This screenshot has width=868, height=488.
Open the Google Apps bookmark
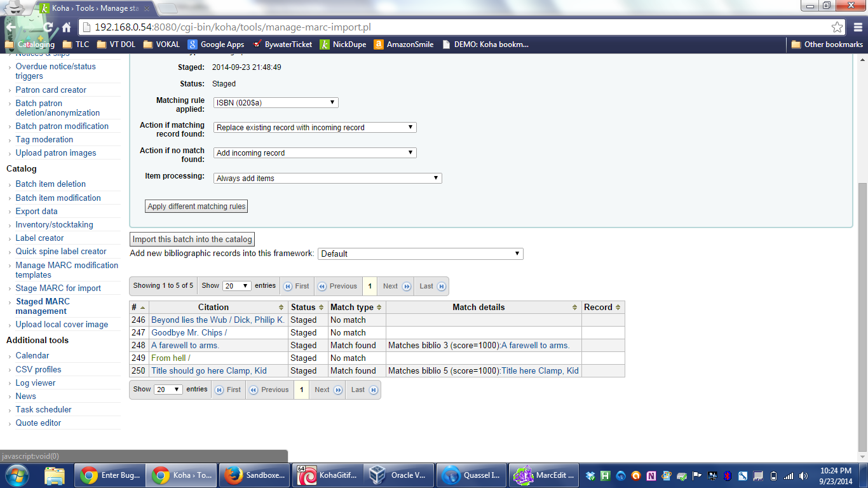click(x=216, y=44)
